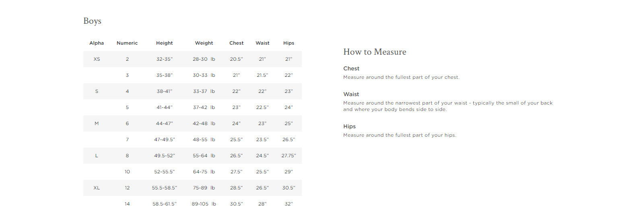The width and height of the screenshot is (644, 220).
Task: Select the 55.5-58.5" height cell
Action: 164,188
